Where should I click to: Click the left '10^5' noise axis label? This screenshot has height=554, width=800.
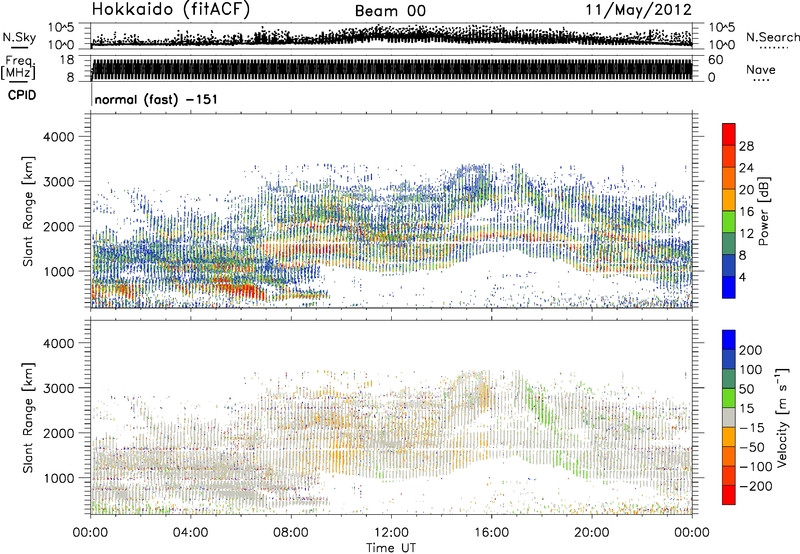pos(61,27)
